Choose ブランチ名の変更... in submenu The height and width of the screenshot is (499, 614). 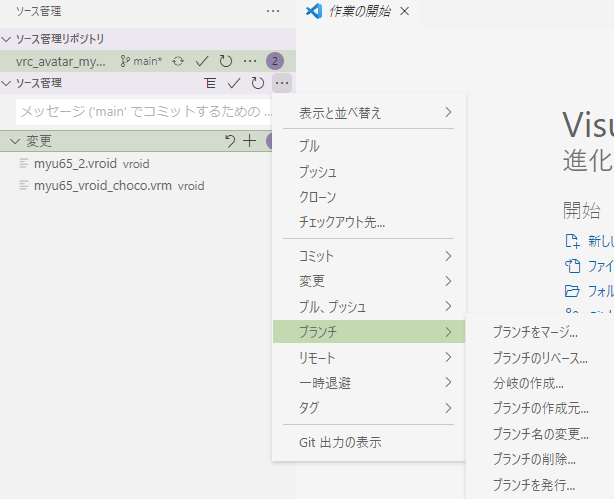(x=540, y=434)
